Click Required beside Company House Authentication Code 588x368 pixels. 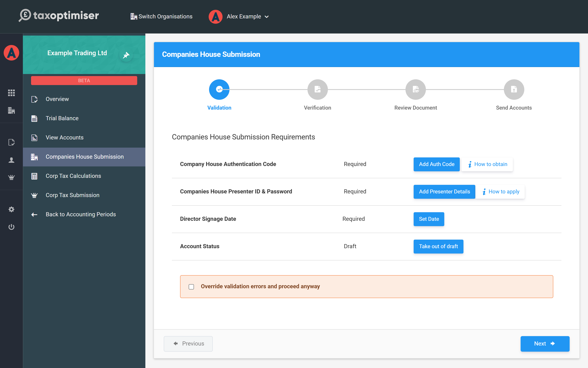(355, 164)
